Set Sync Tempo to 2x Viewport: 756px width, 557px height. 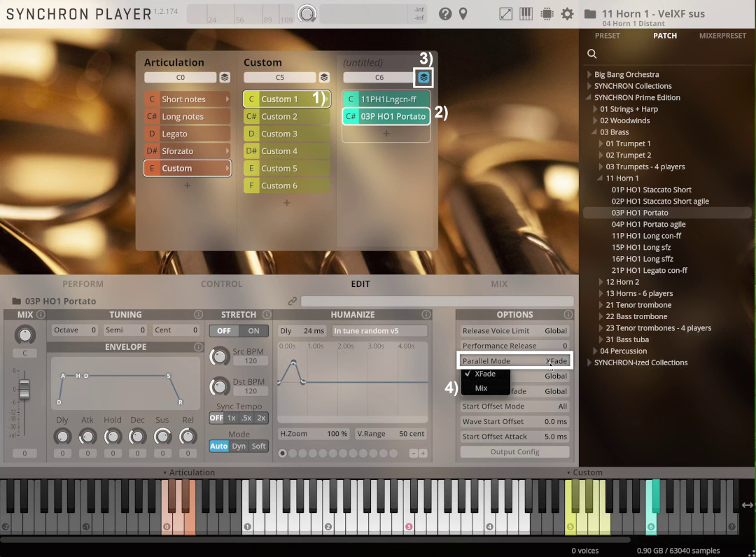tap(261, 418)
